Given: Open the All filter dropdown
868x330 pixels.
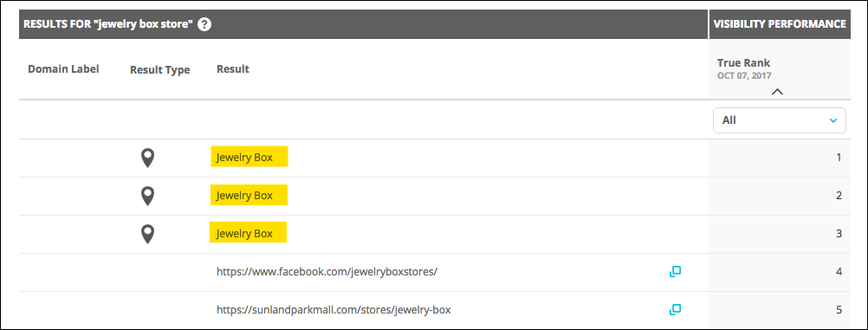Looking at the screenshot, I should [780, 120].
